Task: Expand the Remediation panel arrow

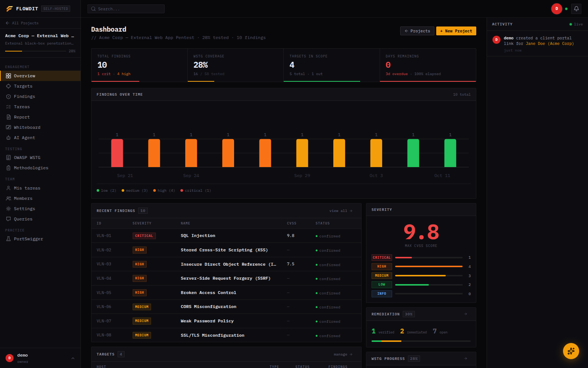Action: tap(466, 314)
